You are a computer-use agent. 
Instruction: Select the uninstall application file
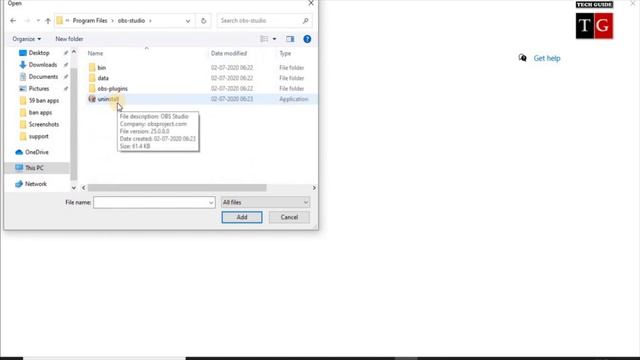pos(108,99)
